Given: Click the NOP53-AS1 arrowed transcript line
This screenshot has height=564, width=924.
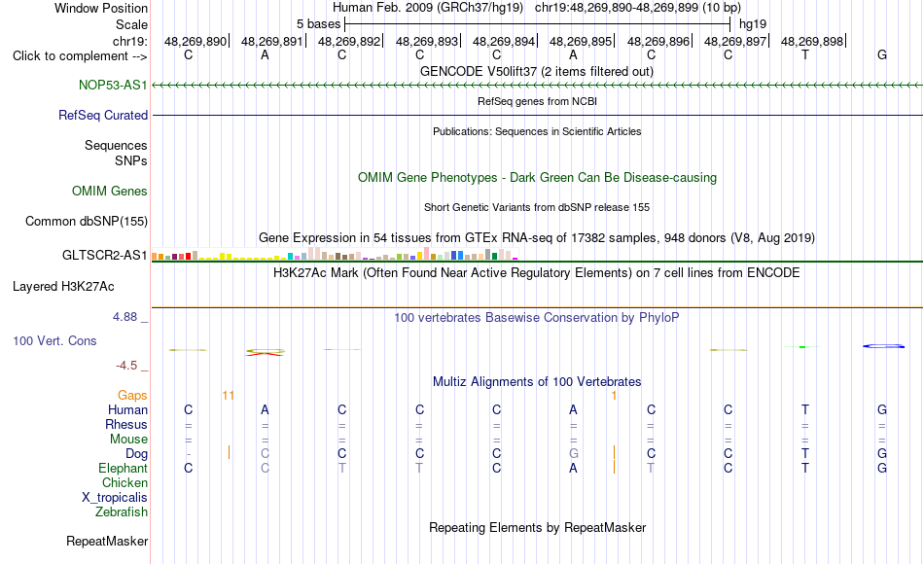Looking at the screenshot, I should click(537, 86).
